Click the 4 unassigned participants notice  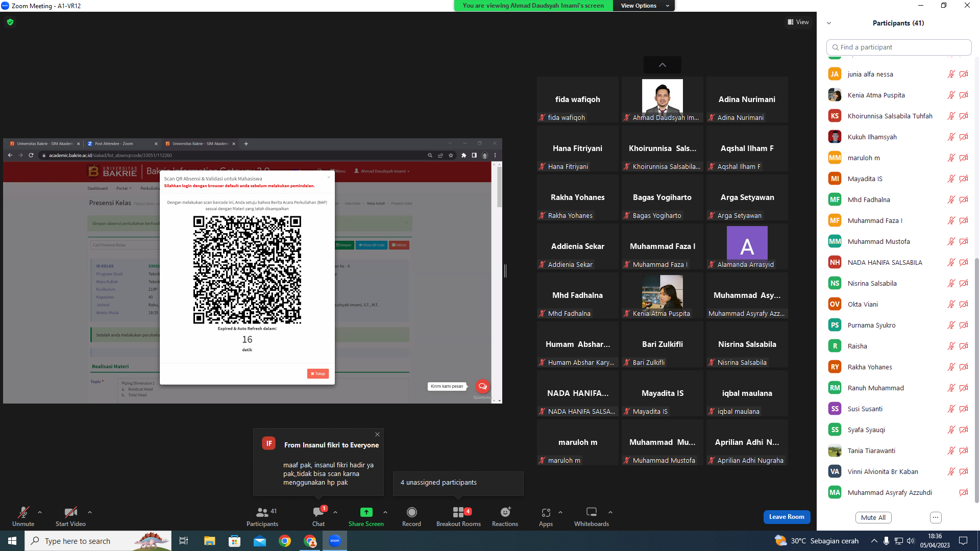[458, 483]
